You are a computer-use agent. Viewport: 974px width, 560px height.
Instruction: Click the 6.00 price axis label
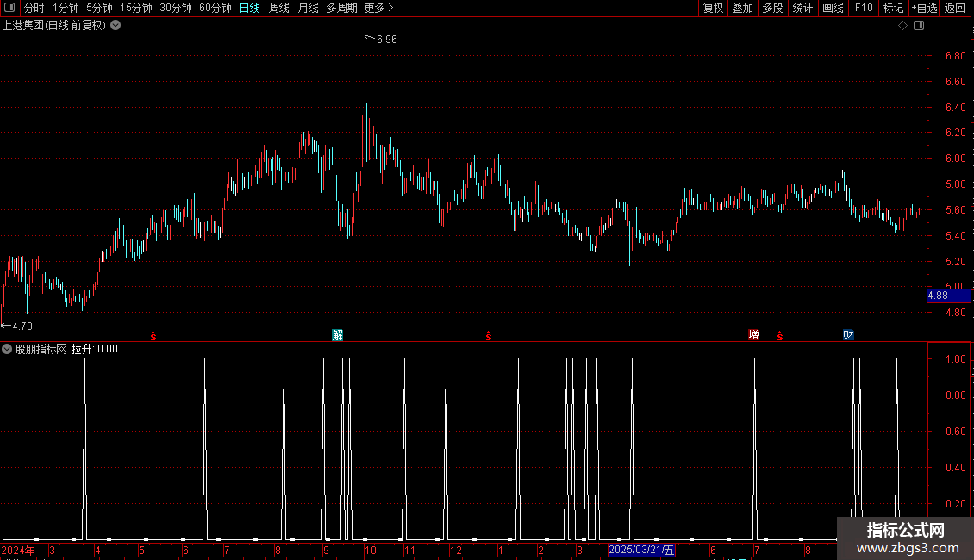pyautogui.click(x=955, y=159)
